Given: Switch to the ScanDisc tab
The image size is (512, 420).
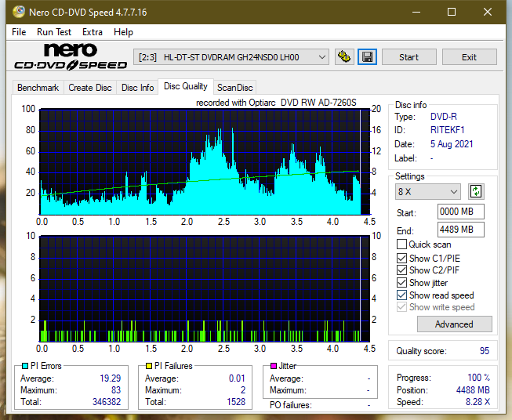Looking at the screenshot, I should [x=234, y=88].
